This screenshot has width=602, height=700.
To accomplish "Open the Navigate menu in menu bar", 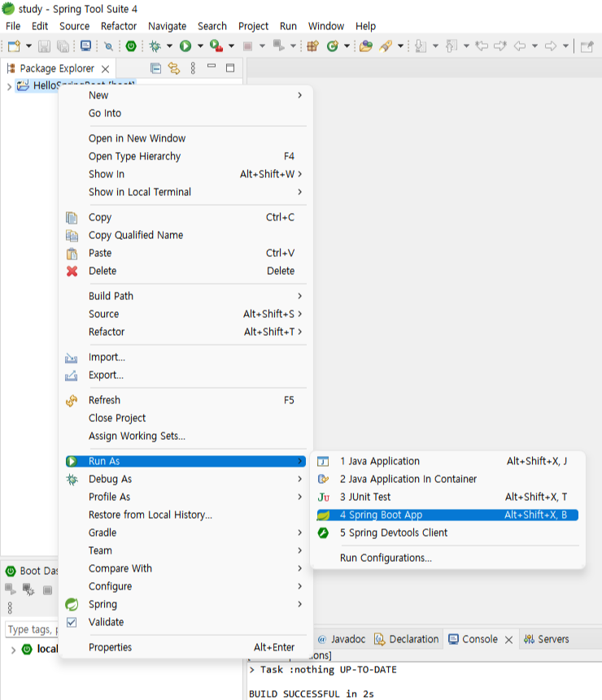I will pos(167,26).
